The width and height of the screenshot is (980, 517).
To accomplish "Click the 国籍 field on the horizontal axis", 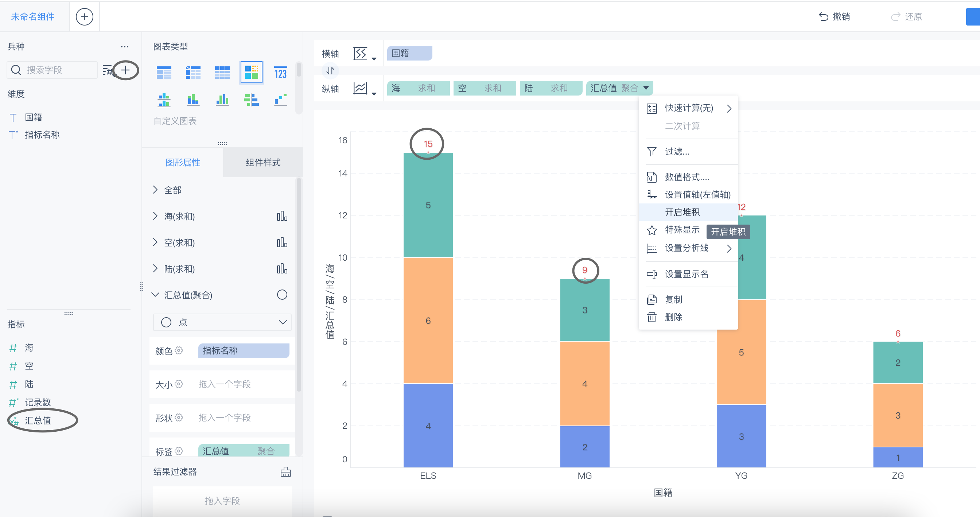I will pos(409,53).
